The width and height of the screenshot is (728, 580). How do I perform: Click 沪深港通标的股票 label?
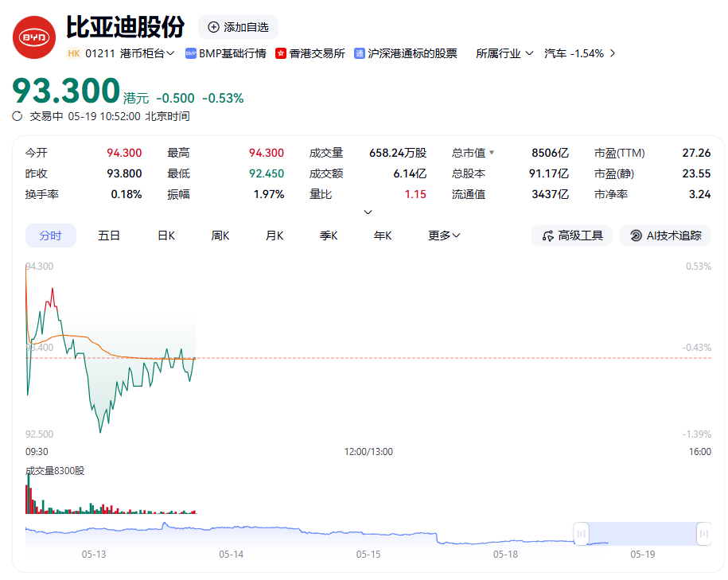(x=412, y=53)
